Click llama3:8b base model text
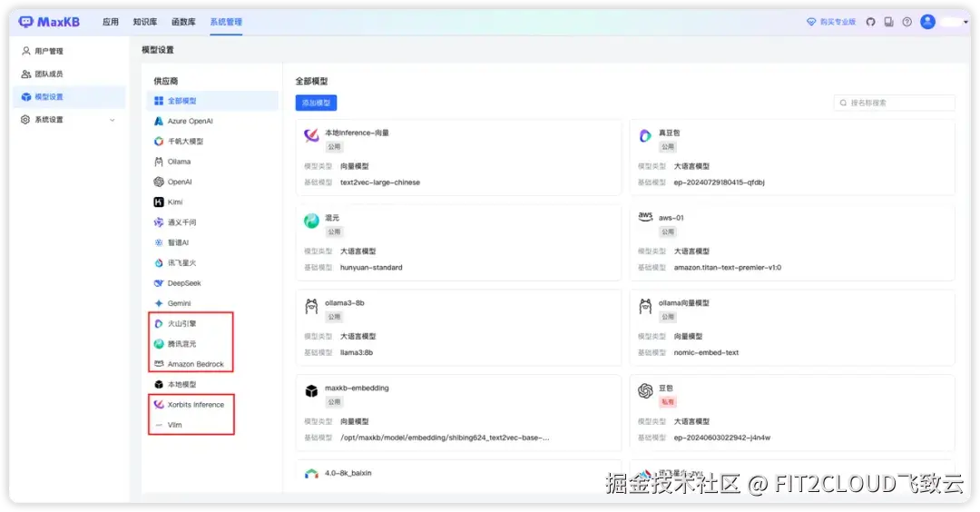The width and height of the screenshot is (980, 512). pos(357,352)
